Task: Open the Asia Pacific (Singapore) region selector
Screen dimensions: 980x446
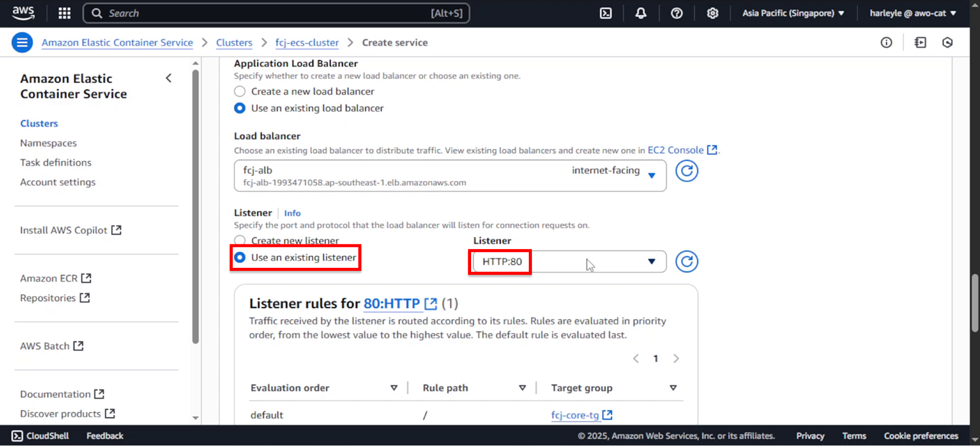Action: coord(793,13)
